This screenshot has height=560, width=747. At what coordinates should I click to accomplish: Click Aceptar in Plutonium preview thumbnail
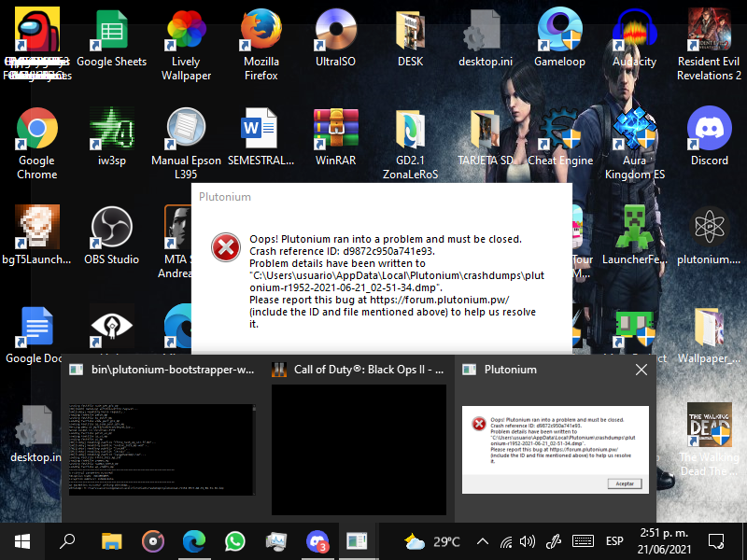[x=625, y=483]
